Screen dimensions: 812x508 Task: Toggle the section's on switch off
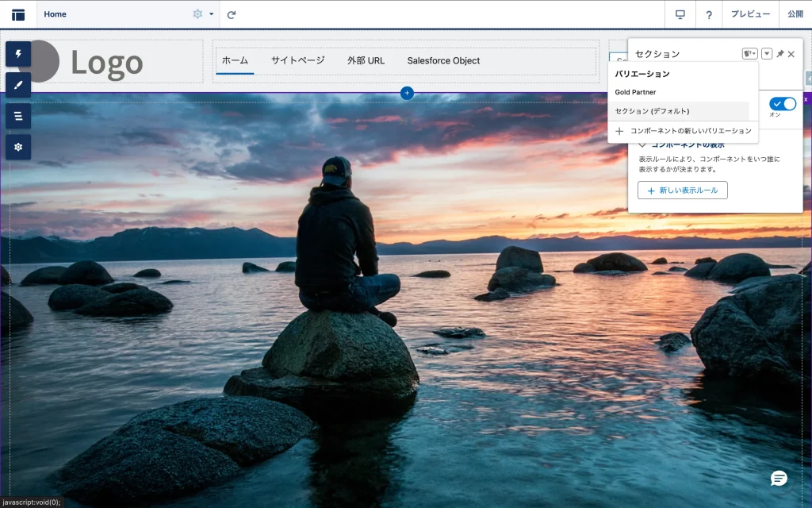[783, 104]
